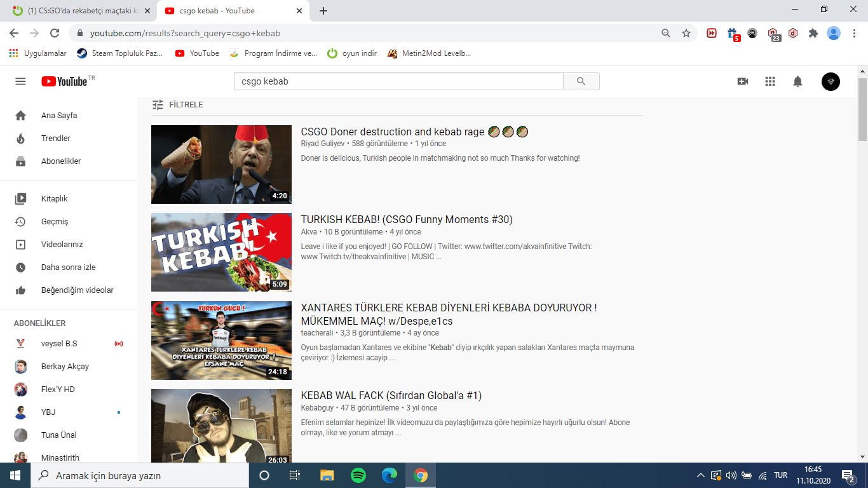868x488 pixels.
Task: Open Daha sonra izle list
Action: [69, 268]
